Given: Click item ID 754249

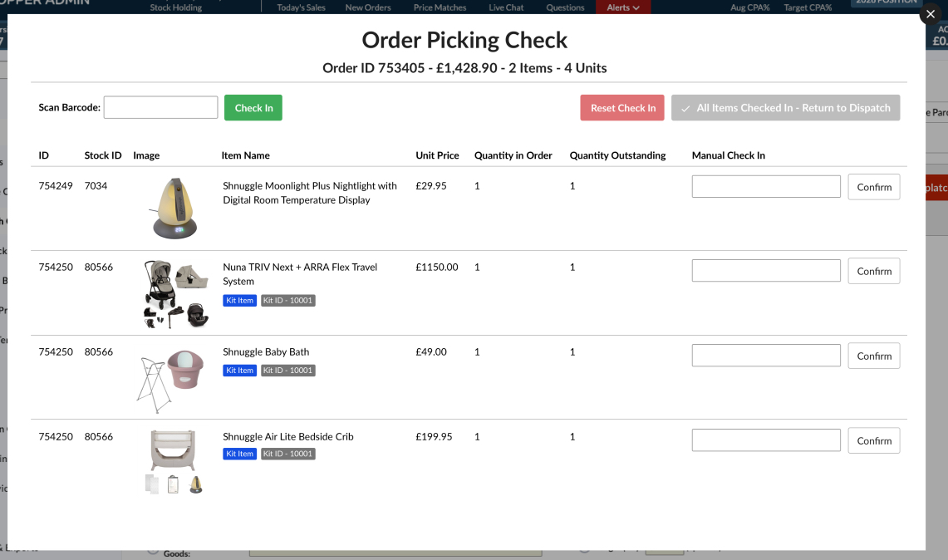Looking at the screenshot, I should pyautogui.click(x=56, y=185).
